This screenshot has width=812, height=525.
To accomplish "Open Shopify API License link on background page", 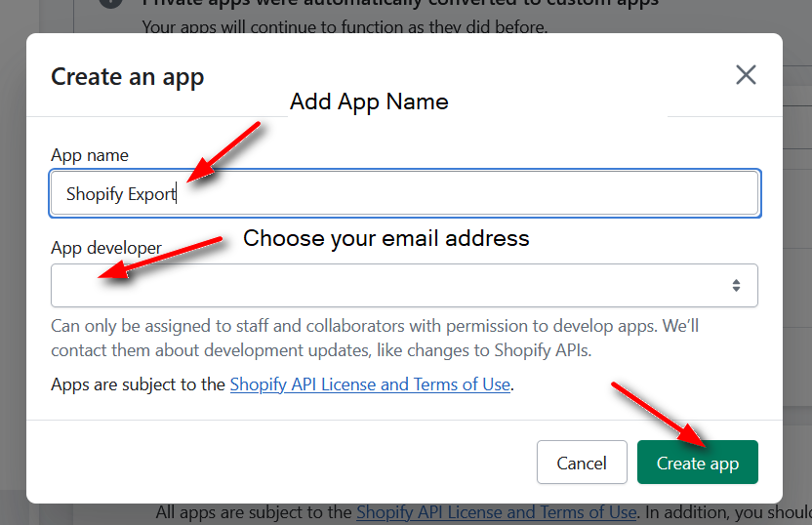I will point(497,512).
